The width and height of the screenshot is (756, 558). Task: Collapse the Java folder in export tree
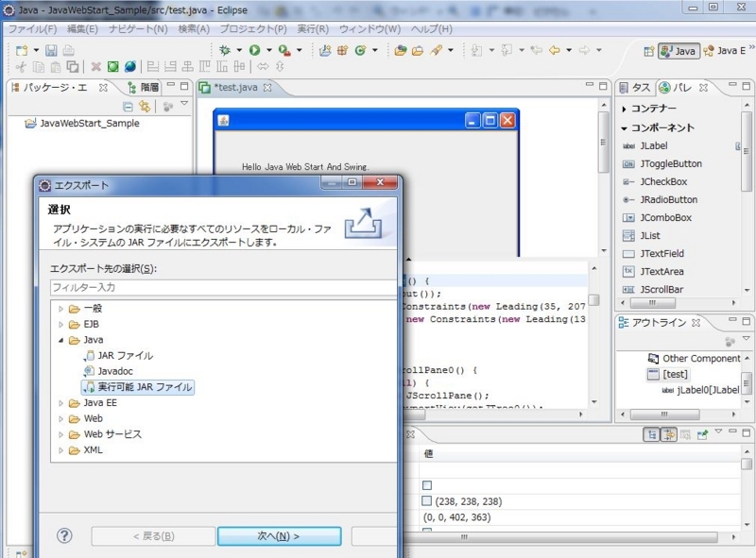coord(60,340)
